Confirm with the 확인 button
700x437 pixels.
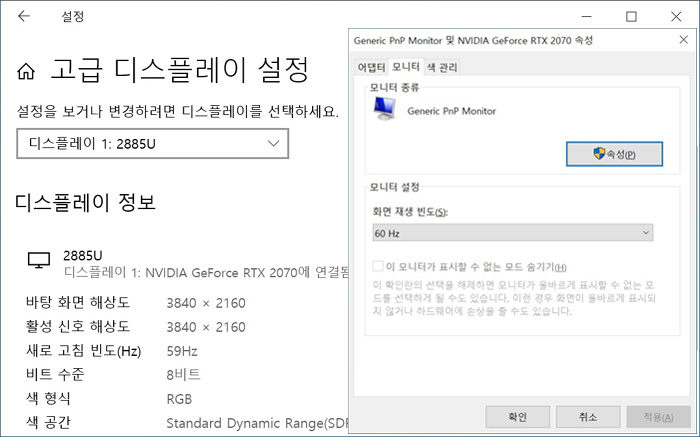pyautogui.click(x=517, y=417)
